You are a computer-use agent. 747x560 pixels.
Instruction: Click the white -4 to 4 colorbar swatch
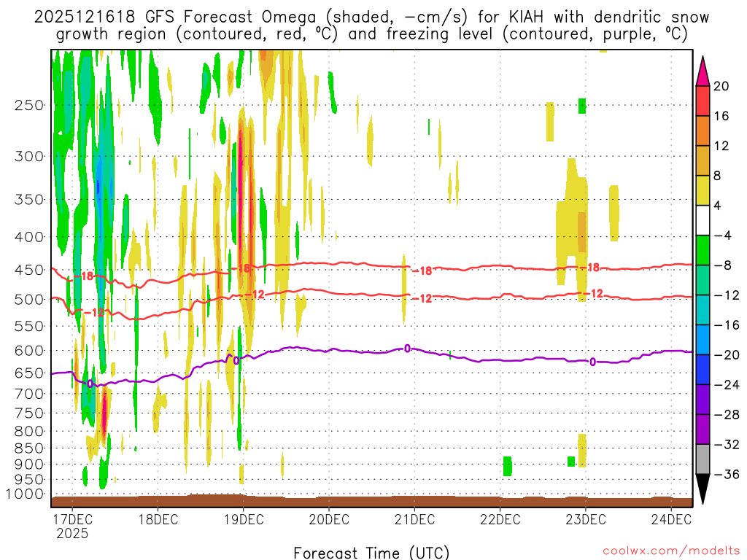click(x=703, y=220)
